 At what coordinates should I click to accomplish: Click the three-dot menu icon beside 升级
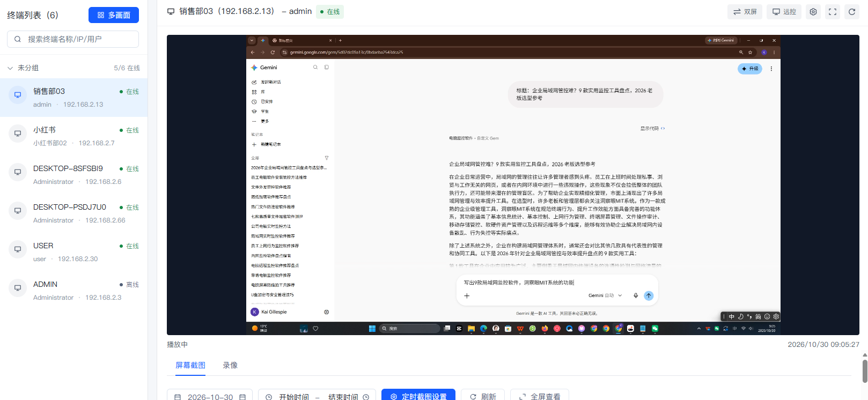[771, 69]
